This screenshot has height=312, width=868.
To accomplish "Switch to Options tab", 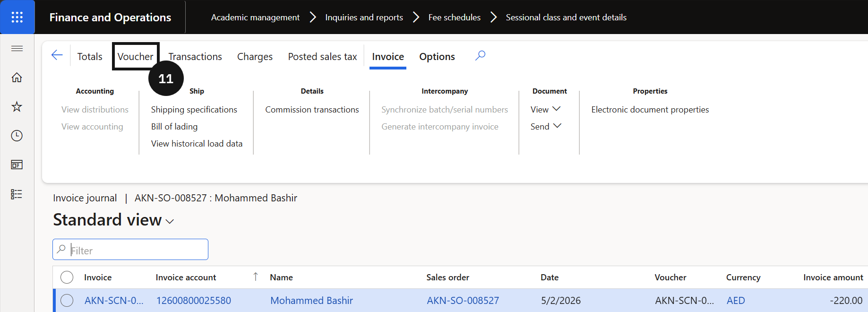I will click(x=437, y=57).
